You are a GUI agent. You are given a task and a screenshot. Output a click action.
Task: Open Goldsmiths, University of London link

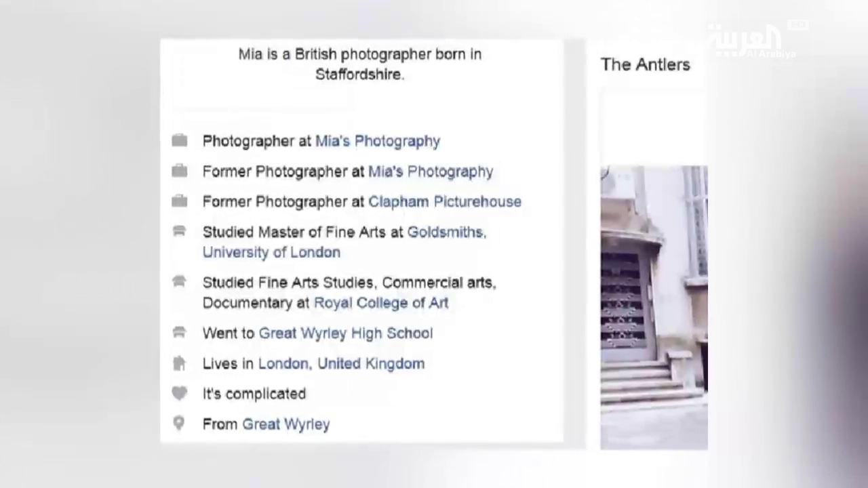point(344,242)
